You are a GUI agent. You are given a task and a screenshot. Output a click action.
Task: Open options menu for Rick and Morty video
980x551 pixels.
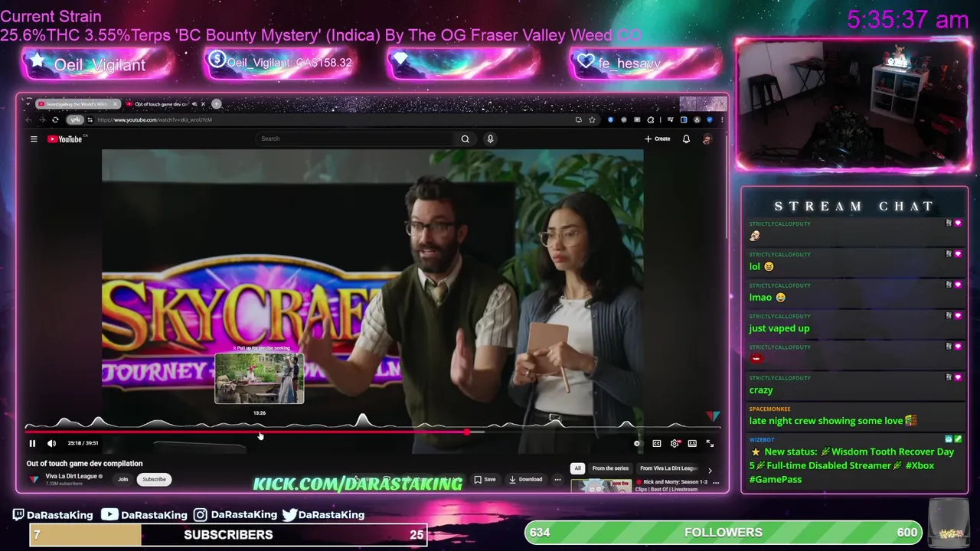[716, 483]
